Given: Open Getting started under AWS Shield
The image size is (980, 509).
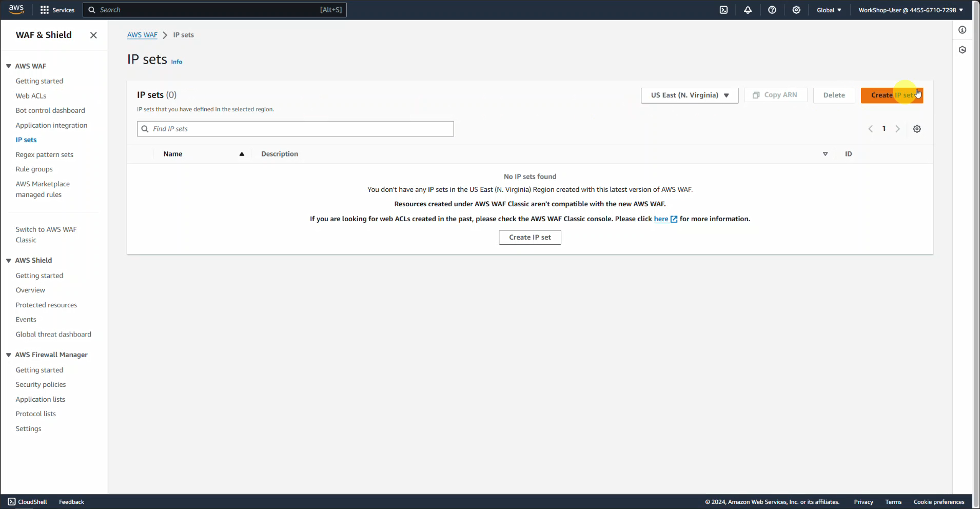Looking at the screenshot, I should [40, 276].
